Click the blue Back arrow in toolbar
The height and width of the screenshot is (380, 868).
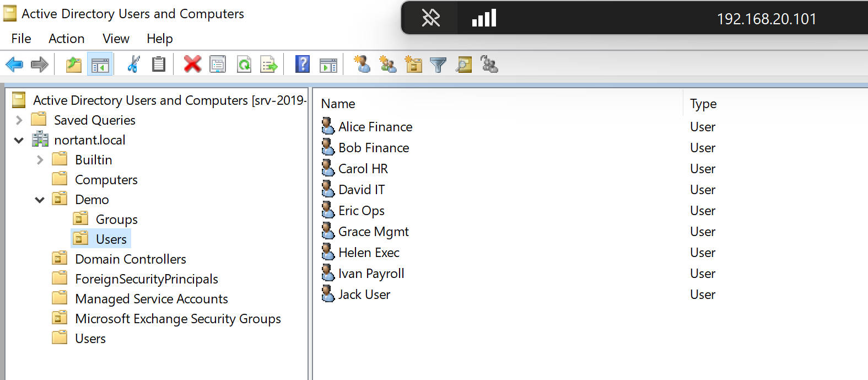point(14,65)
